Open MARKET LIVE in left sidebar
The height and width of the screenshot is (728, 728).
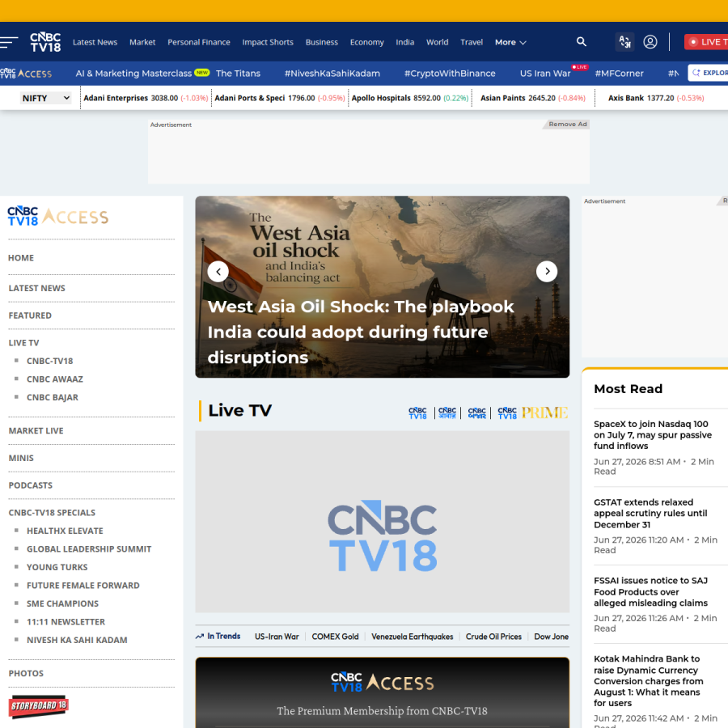[x=36, y=430]
